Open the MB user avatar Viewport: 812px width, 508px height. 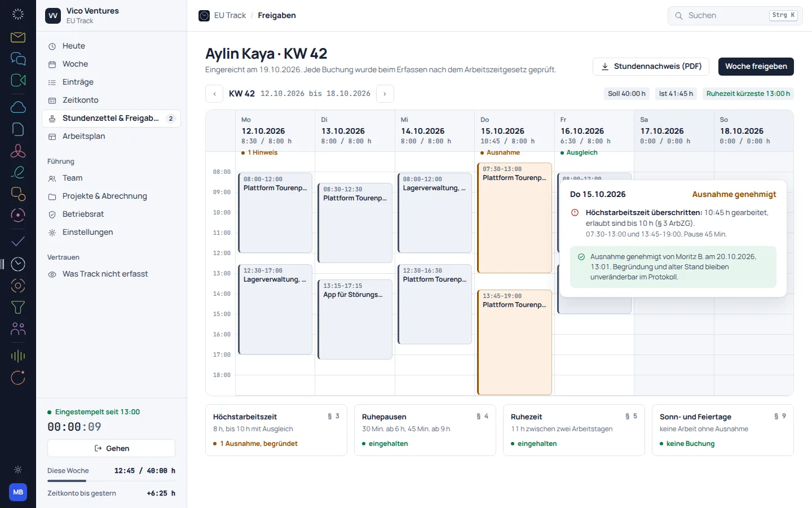[x=18, y=492]
